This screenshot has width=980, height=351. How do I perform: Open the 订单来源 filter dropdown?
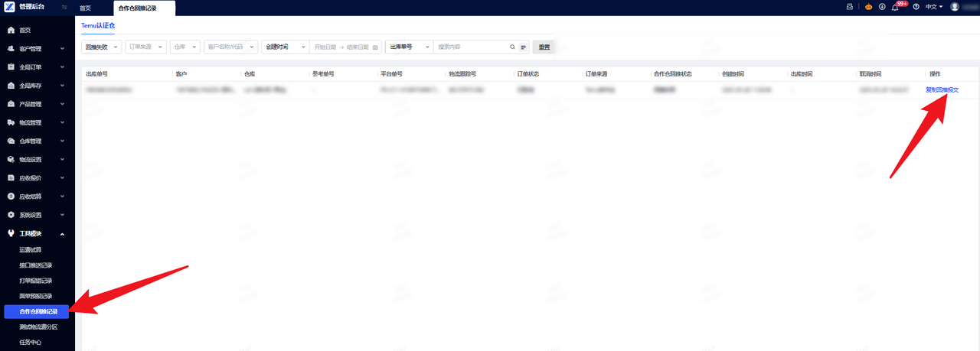[145, 47]
